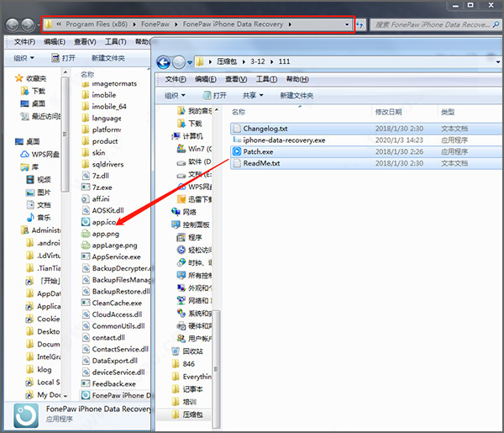Open 文件(F) menu in the rear window

[24, 42]
